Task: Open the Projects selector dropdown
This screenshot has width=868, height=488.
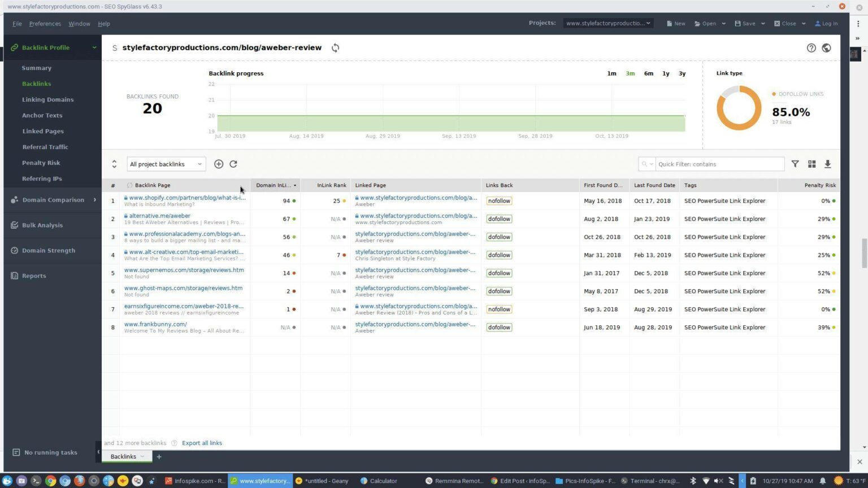Action: pyautogui.click(x=608, y=23)
